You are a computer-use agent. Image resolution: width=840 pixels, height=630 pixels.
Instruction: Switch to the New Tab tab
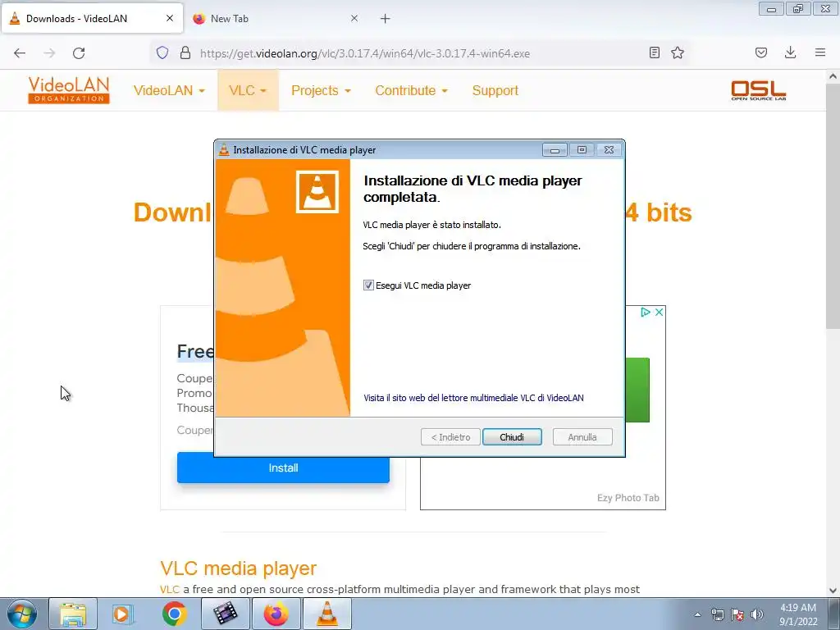pyautogui.click(x=275, y=18)
